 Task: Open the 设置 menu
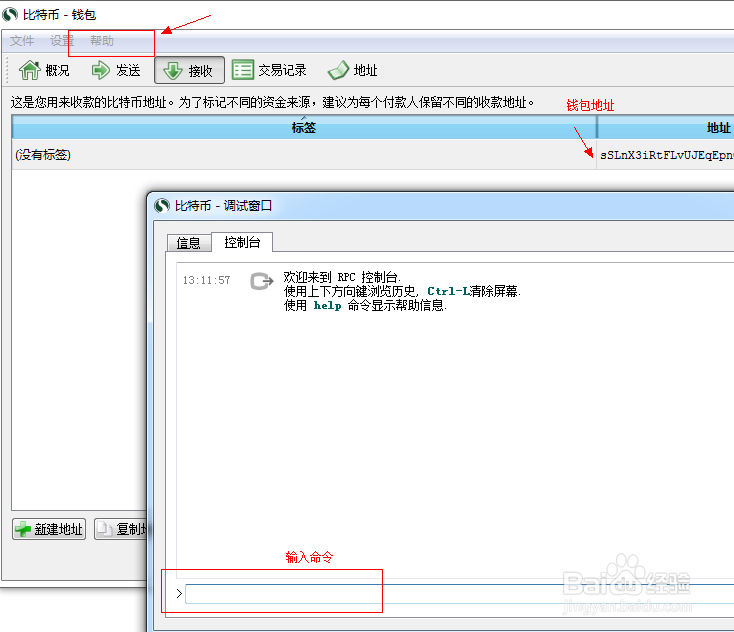point(62,41)
